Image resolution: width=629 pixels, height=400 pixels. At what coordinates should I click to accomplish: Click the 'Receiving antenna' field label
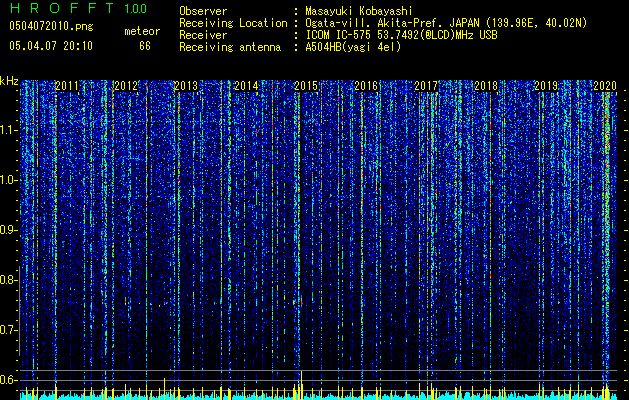[x=230, y=47]
